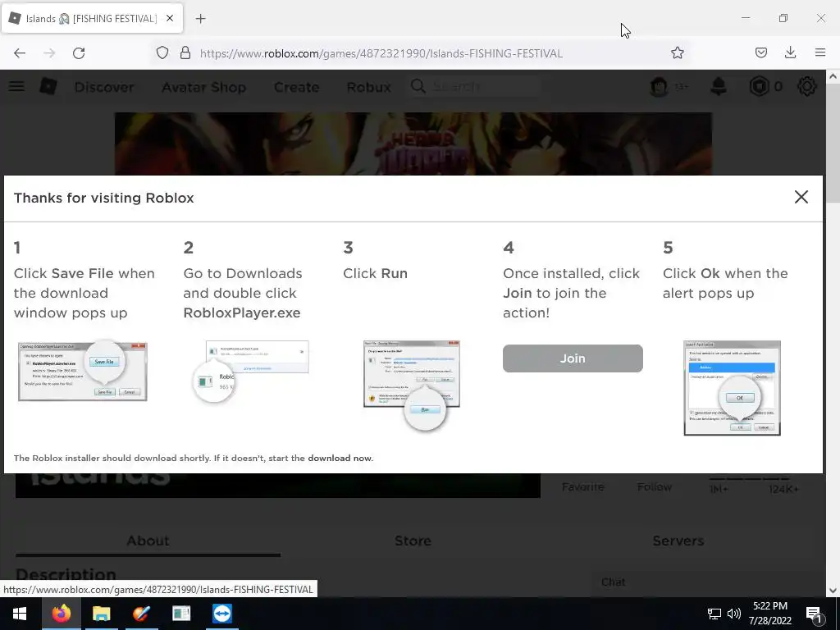Open a new browser tab
The height and width of the screenshot is (630, 840).
coord(200,19)
